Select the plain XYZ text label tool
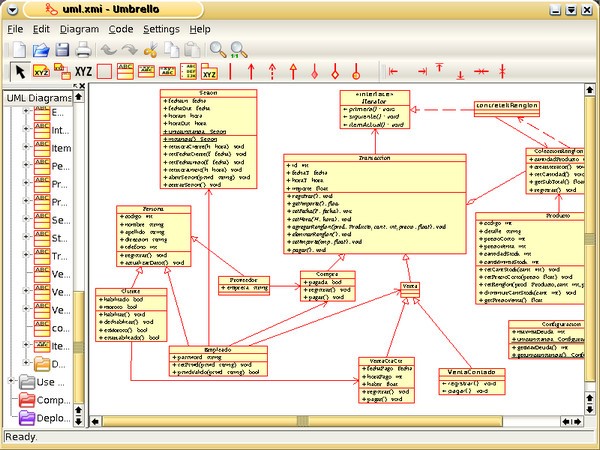This screenshot has width=600, height=450. [x=83, y=72]
